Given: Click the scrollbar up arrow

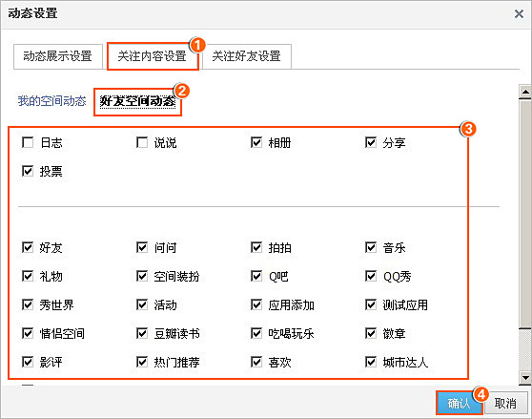Looking at the screenshot, I should tap(525, 92).
